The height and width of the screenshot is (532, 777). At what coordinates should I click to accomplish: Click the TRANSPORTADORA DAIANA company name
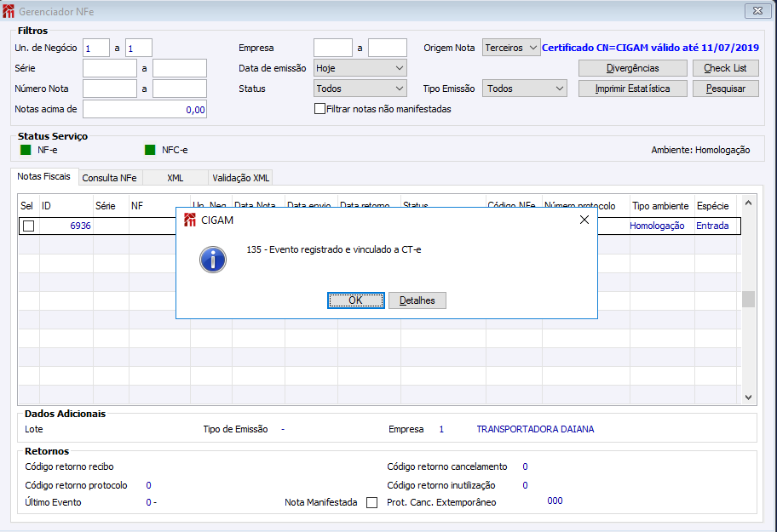click(535, 429)
